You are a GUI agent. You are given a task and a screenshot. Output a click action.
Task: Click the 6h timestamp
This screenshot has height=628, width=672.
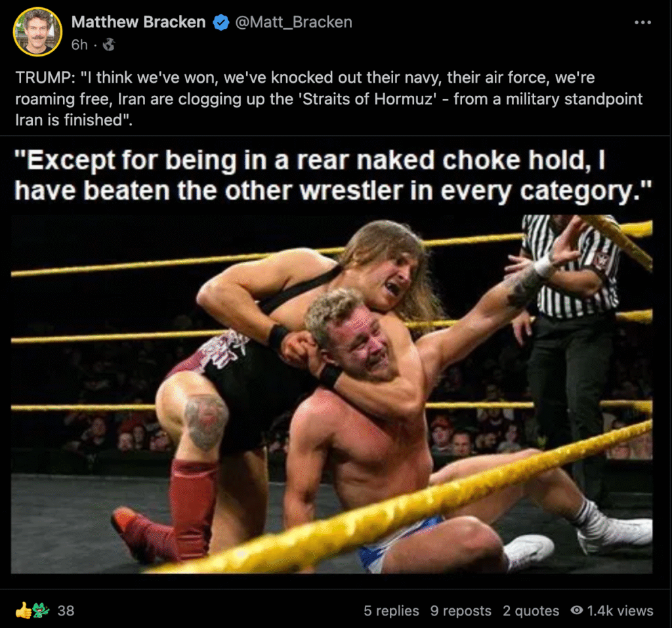pyautogui.click(x=79, y=45)
